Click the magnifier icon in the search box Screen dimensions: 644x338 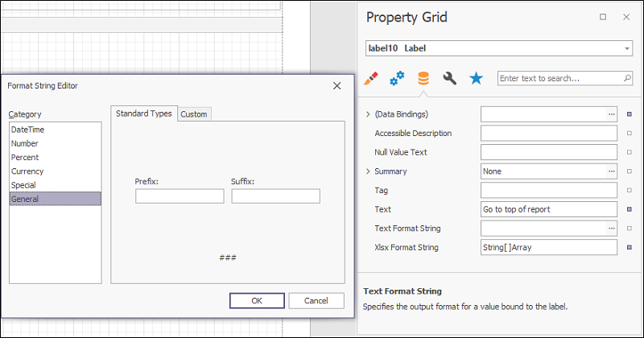627,78
